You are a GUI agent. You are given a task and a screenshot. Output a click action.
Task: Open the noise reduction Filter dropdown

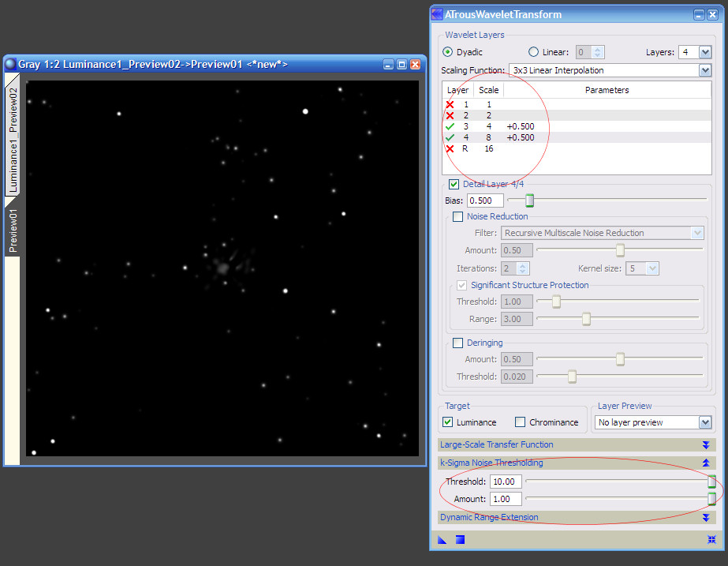(x=697, y=233)
